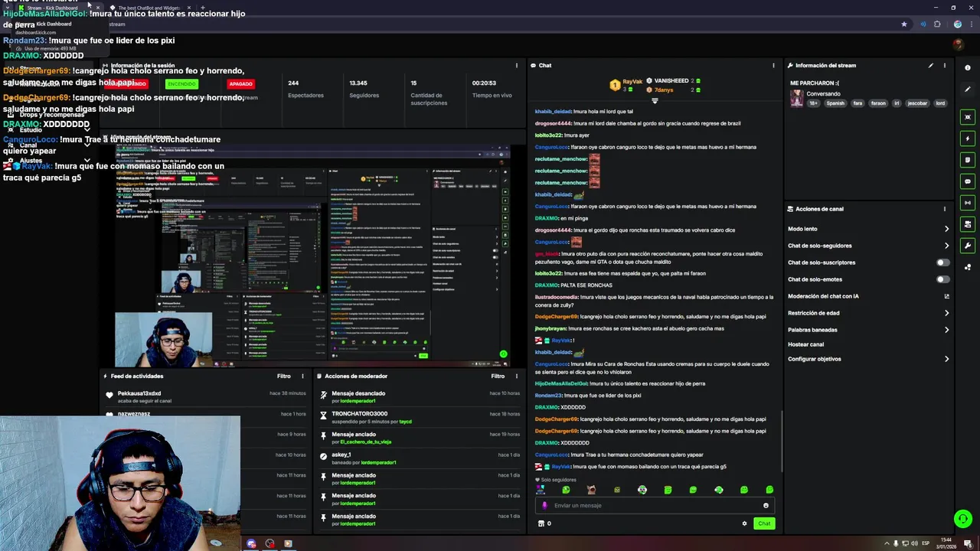Image resolution: width=980 pixels, height=551 pixels.
Task: Switch to The best ChatBot and Widgets tab
Action: [149, 8]
